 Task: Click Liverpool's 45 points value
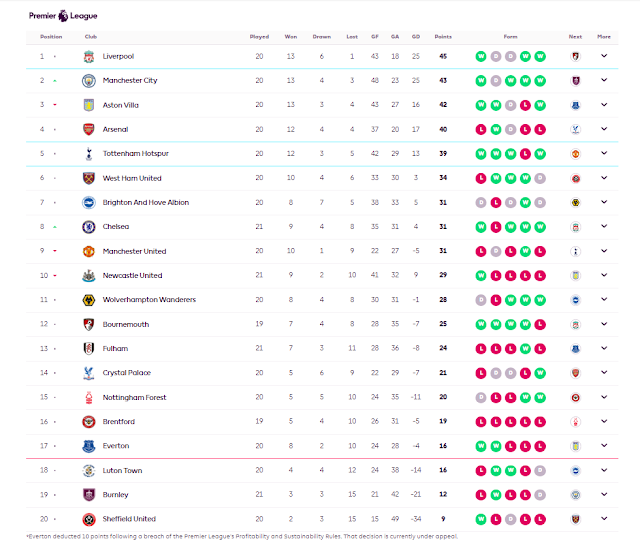(x=443, y=56)
